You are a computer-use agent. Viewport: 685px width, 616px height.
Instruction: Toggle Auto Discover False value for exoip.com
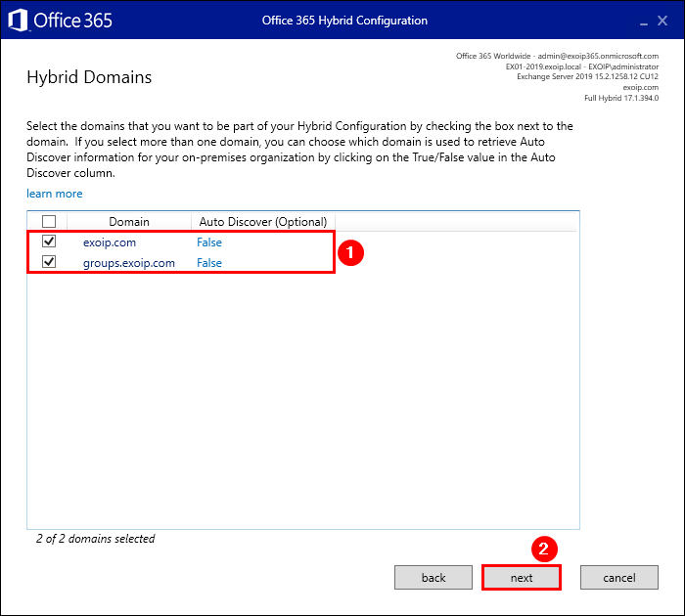pos(209,242)
